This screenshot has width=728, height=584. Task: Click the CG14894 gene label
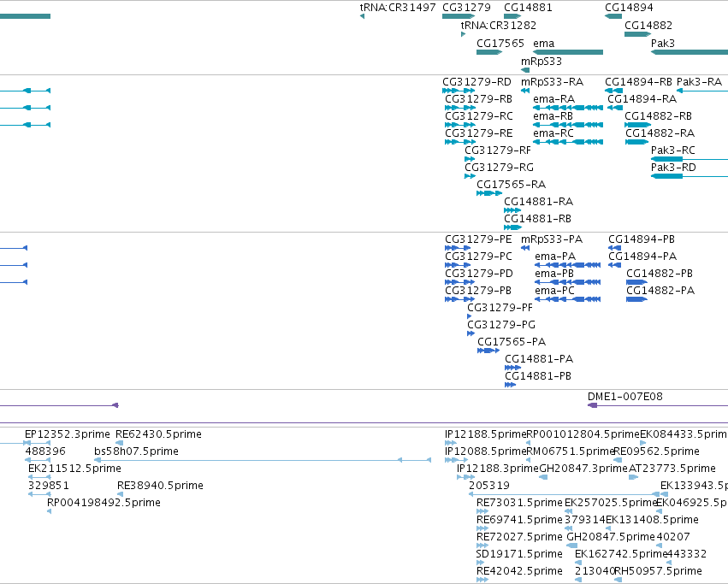pyautogui.click(x=629, y=8)
